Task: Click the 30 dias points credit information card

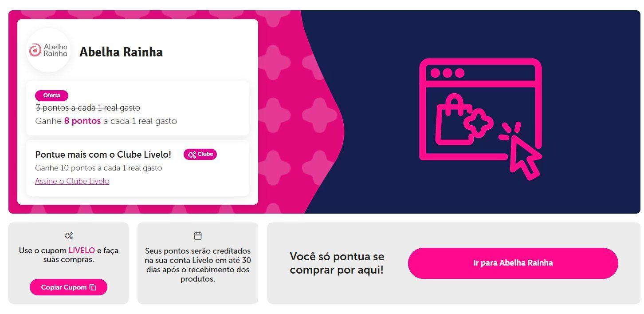Action: coord(198,263)
